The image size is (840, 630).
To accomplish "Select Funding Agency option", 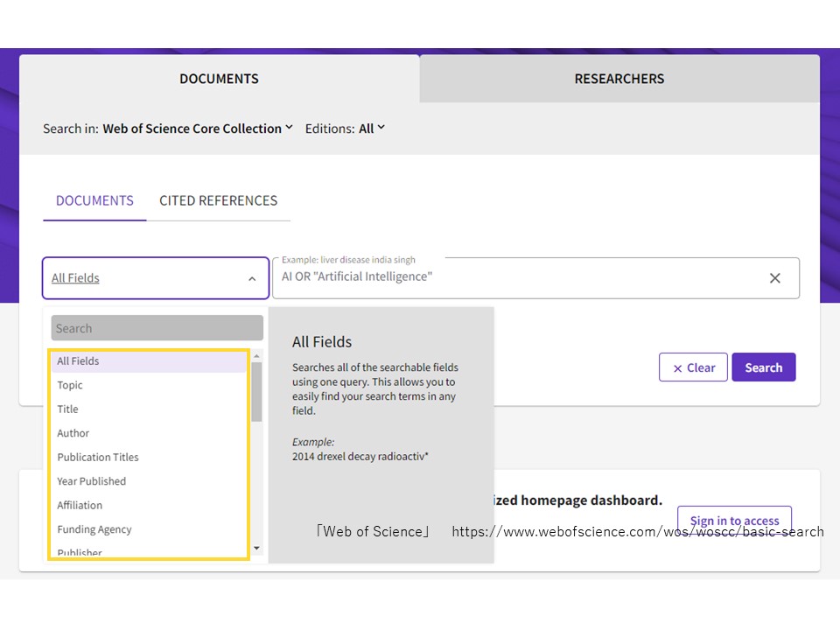I will point(149,530).
